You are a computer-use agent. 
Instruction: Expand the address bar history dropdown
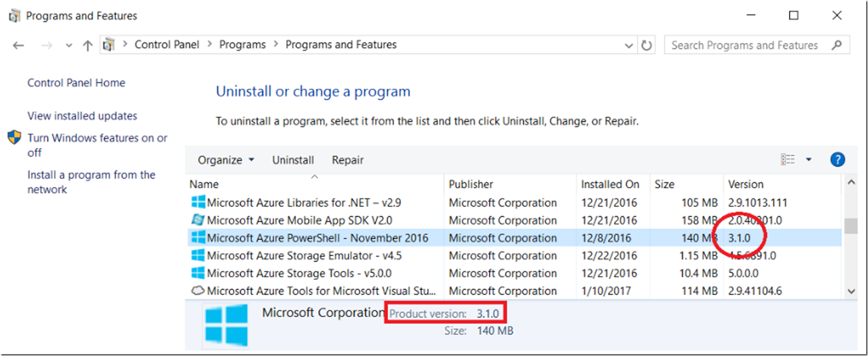click(x=629, y=45)
